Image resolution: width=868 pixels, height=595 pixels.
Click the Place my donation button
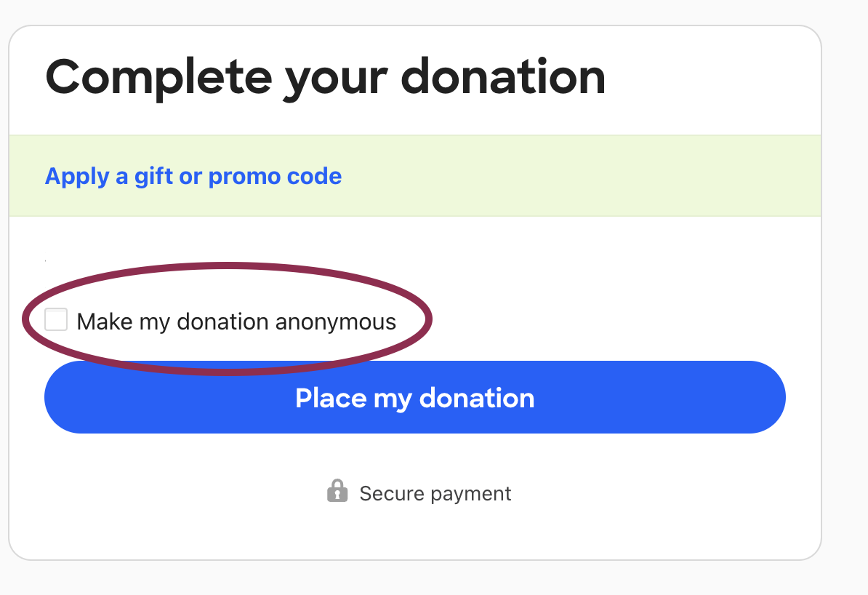414,397
